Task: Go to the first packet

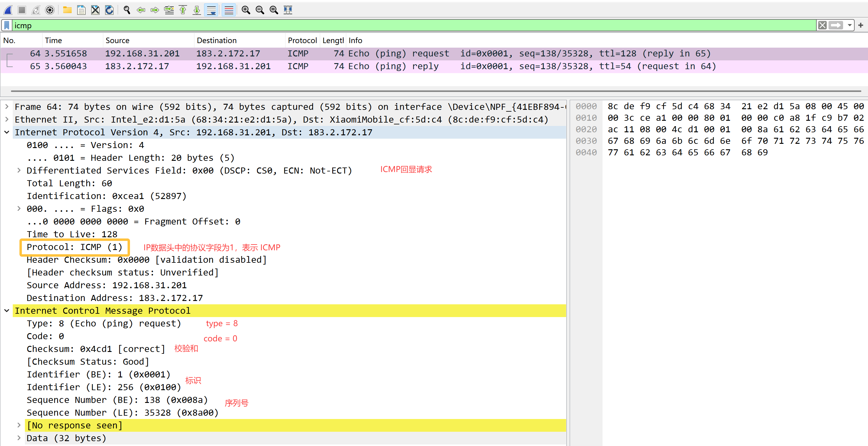Action: coord(183,10)
